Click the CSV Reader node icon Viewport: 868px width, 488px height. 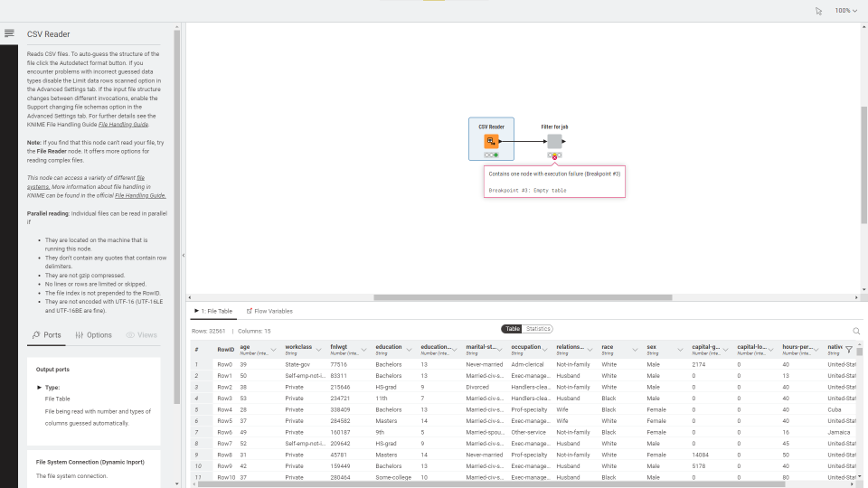point(491,141)
